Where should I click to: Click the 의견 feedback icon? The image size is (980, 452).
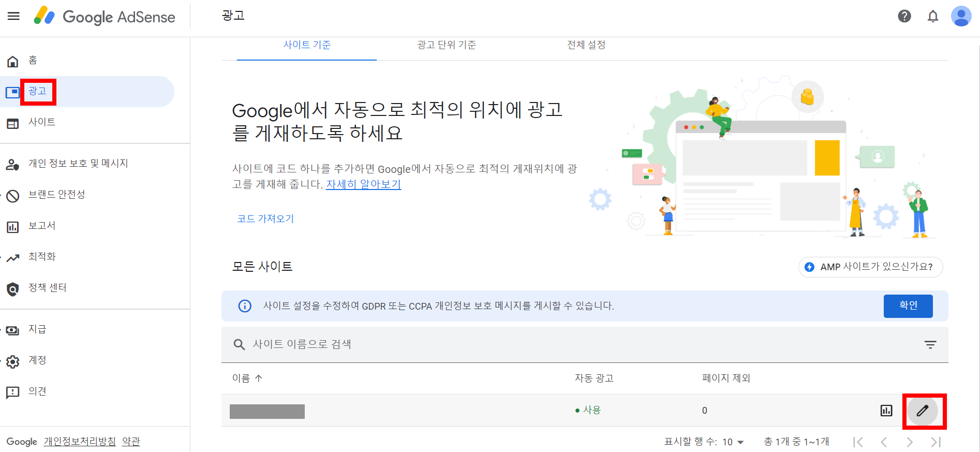point(12,392)
